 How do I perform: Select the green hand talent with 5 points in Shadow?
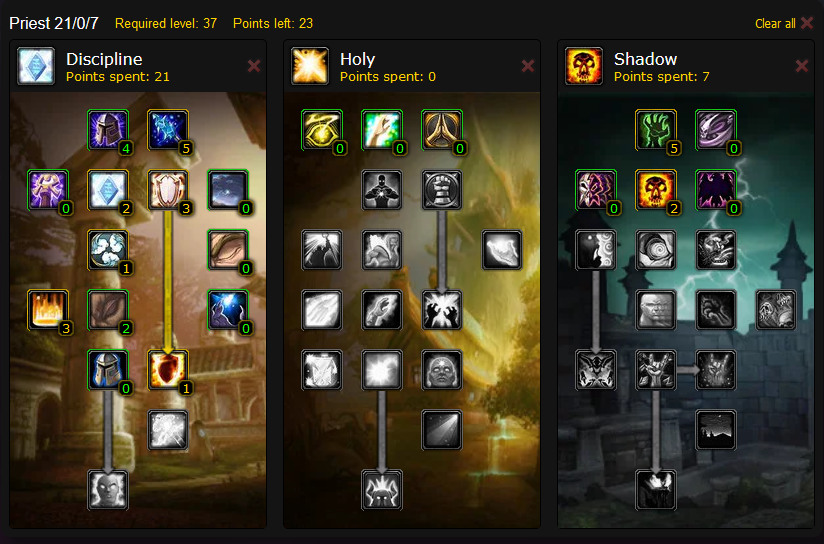655,129
